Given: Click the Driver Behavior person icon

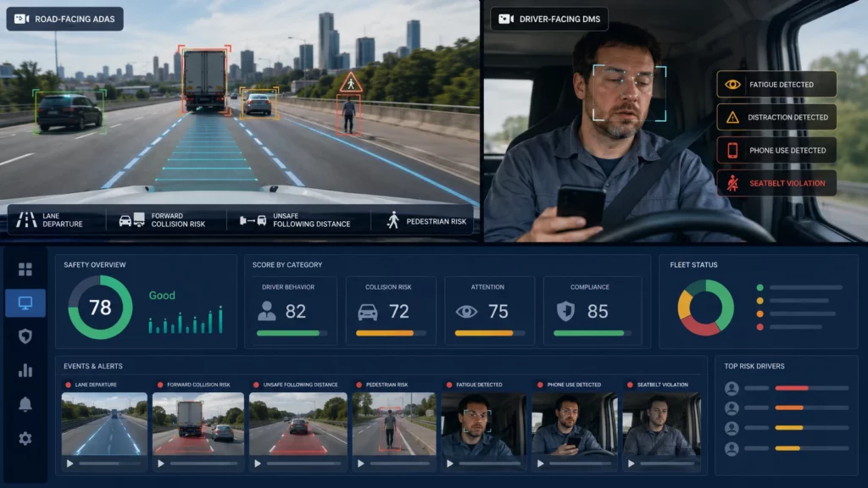Looking at the screenshot, I should click(x=267, y=311).
